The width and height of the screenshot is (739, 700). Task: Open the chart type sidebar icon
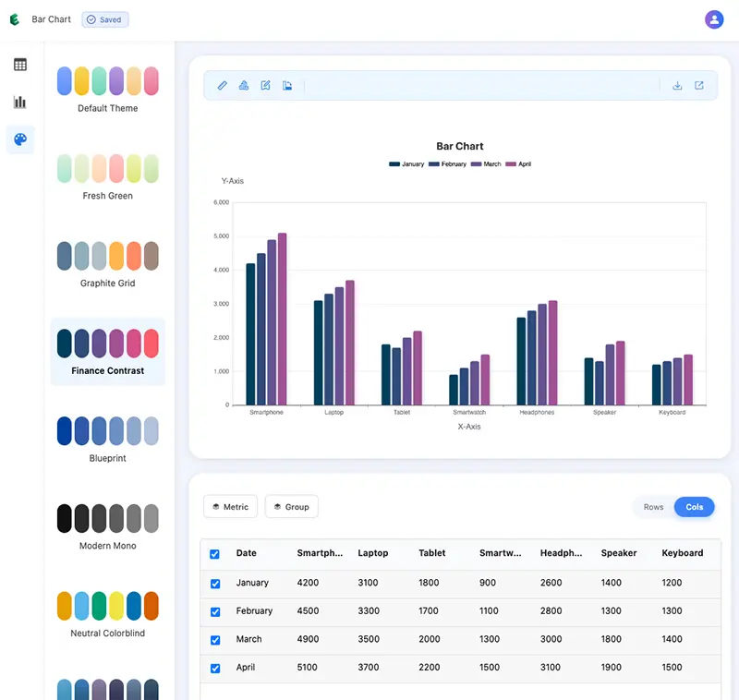coord(20,102)
